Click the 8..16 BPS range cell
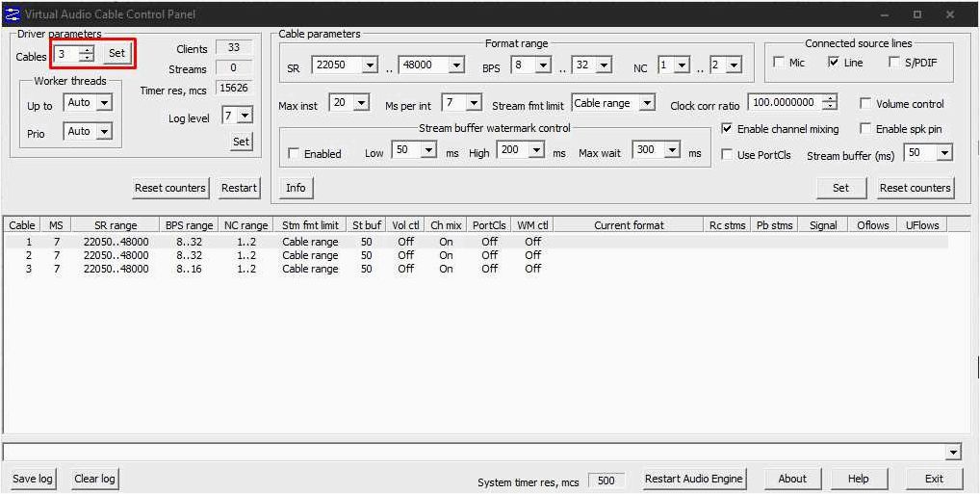Screen dimensions: 980x494 188,269
